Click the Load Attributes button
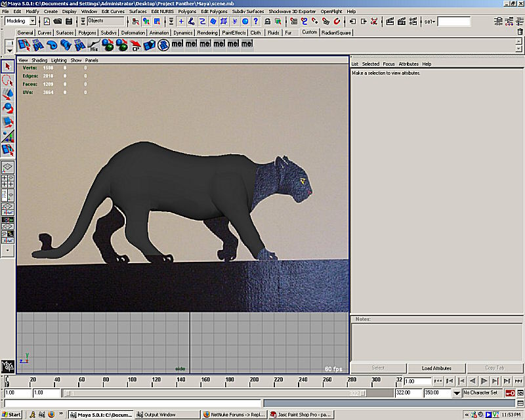The width and height of the screenshot is (525, 420). [x=436, y=368]
